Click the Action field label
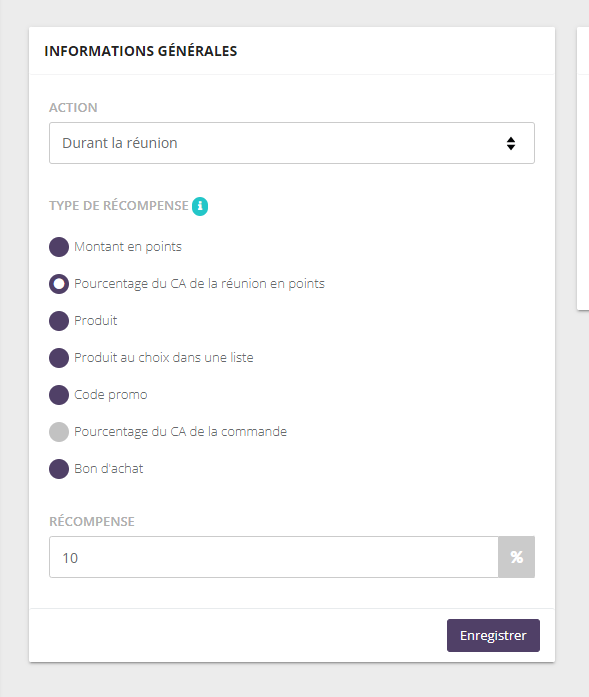Viewport: 589px width, 697px height. click(73, 108)
